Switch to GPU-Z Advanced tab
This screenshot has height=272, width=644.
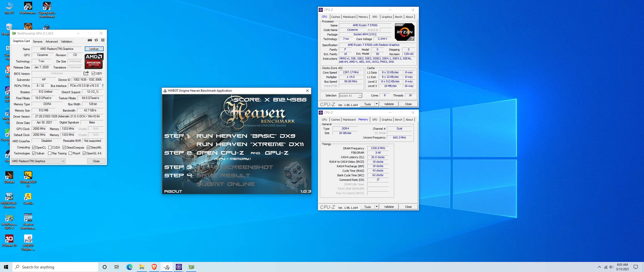[52, 42]
